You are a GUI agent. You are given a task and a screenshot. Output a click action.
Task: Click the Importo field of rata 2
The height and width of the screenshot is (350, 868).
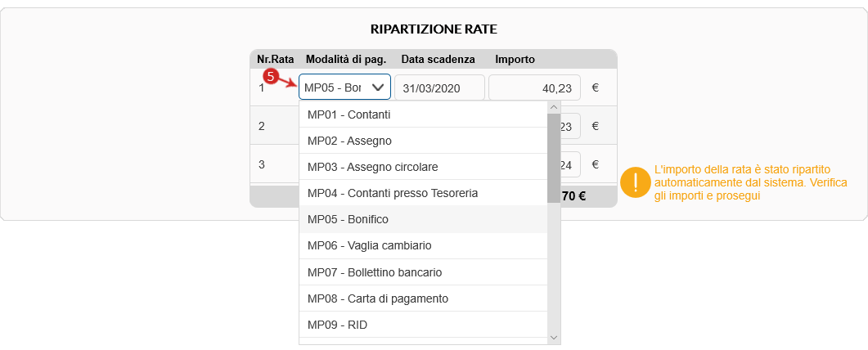coord(571,126)
